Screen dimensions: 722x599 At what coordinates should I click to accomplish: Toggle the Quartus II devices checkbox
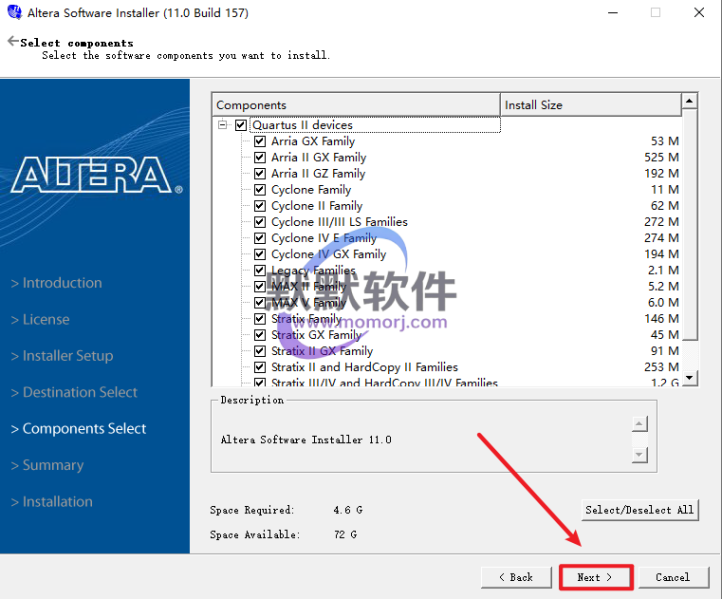coord(241,125)
